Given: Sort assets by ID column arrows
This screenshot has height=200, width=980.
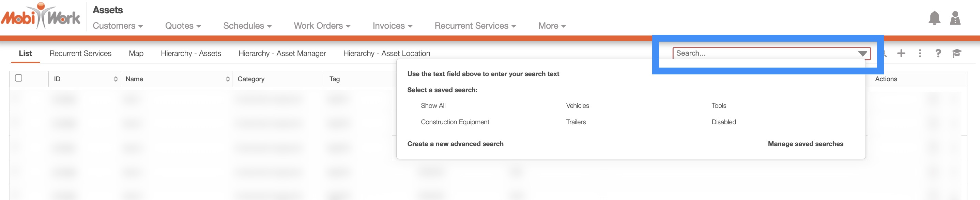Looking at the screenshot, I should tap(116, 79).
